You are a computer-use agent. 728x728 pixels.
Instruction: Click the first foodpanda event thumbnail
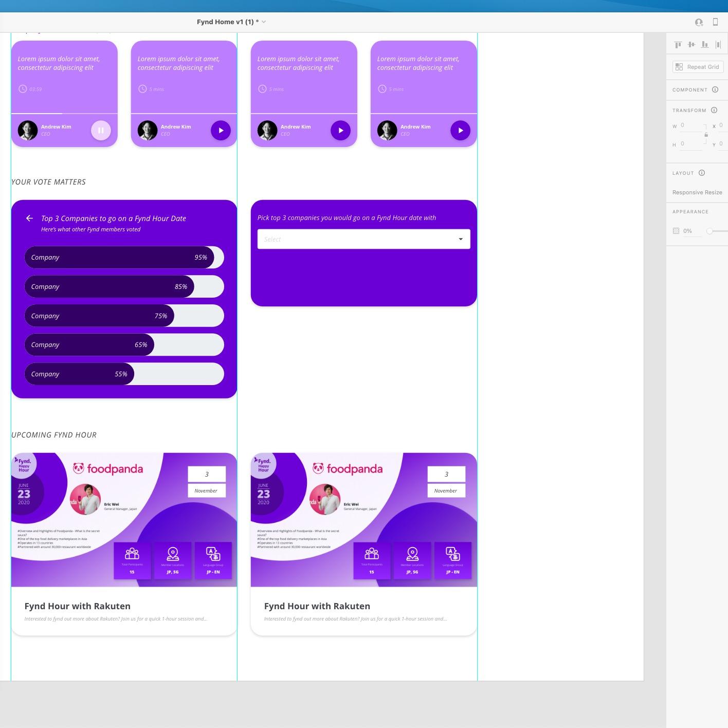point(124,520)
